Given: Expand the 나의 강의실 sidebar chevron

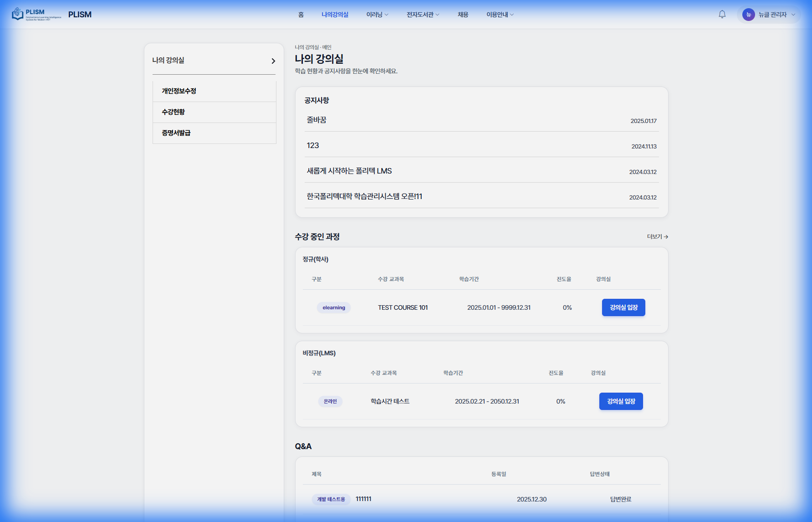Looking at the screenshot, I should click(273, 61).
